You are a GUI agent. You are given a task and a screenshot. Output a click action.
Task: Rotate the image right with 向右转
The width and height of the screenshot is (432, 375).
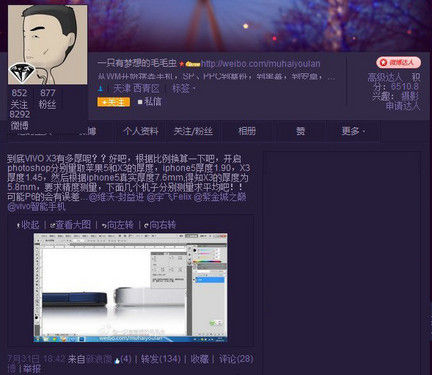tap(160, 225)
